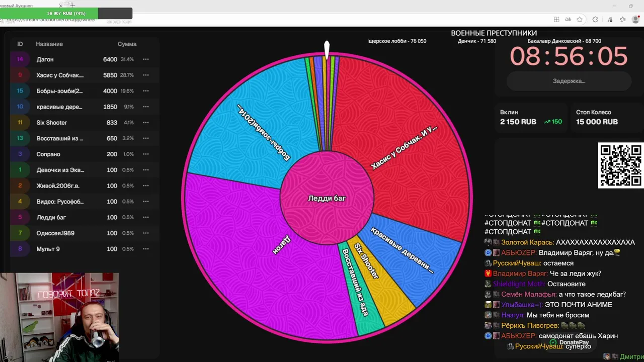Click the Задержка... button
This screenshot has height=362, width=644.
coord(569,81)
